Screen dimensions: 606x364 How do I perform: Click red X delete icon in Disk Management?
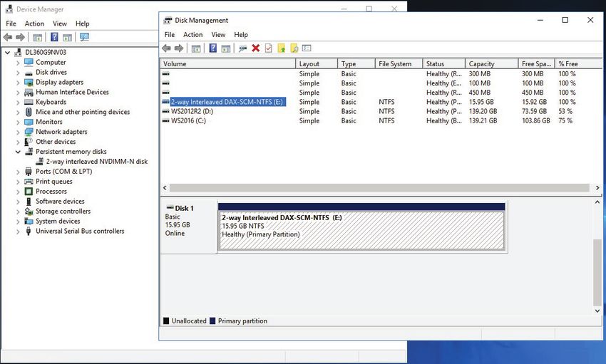click(x=255, y=48)
